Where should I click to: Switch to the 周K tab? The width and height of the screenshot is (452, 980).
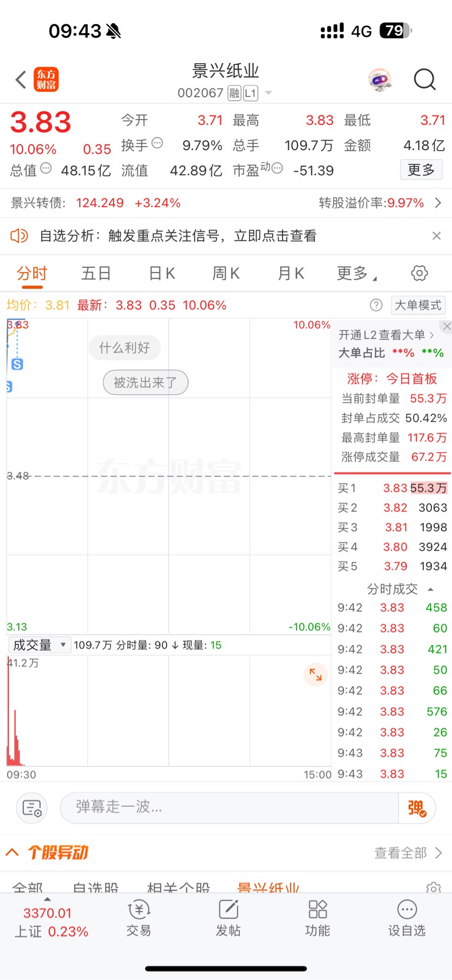click(226, 274)
